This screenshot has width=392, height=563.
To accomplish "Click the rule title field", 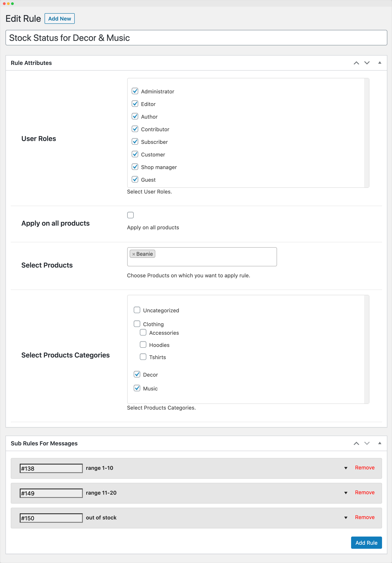I will 196,38.
